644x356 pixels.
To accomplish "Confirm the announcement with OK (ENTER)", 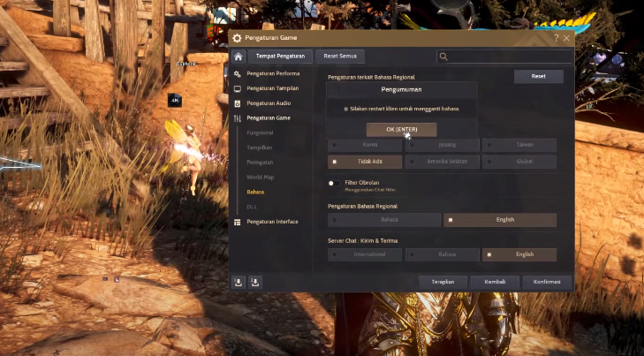I will (402, 130).
